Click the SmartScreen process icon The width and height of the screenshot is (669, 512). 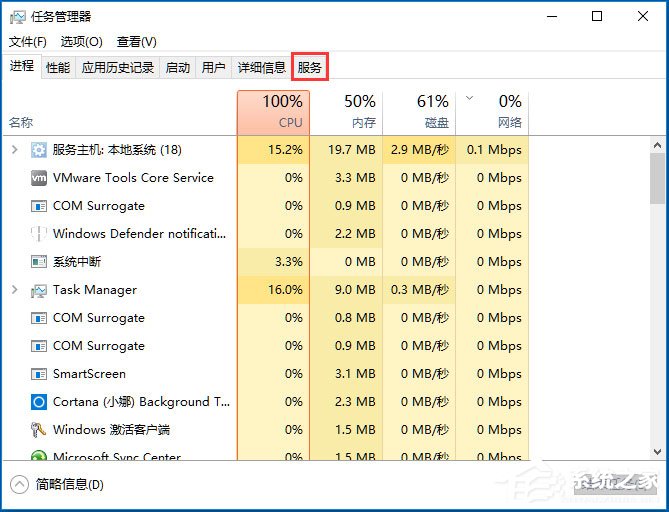click(x=39, y=374)
